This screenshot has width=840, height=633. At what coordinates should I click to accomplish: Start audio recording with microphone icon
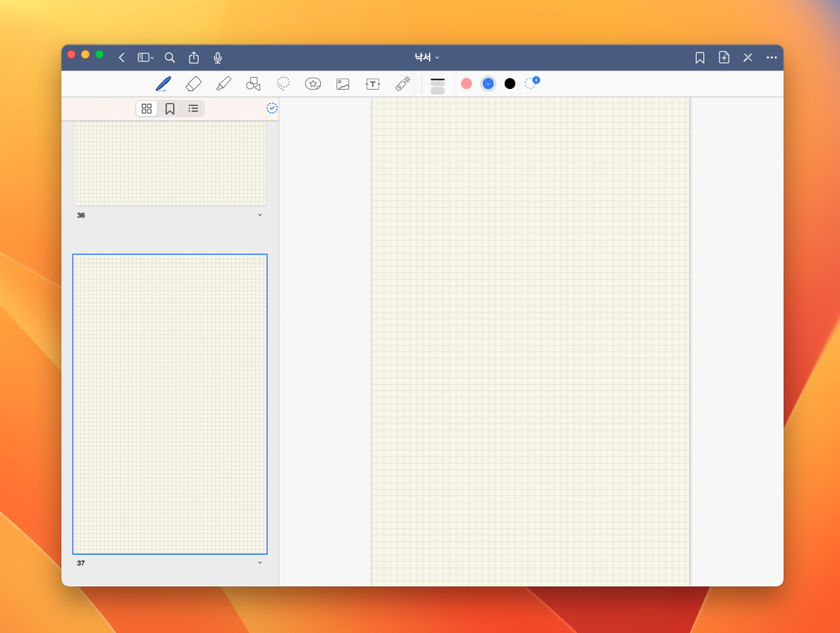click(x=217, y=57)
